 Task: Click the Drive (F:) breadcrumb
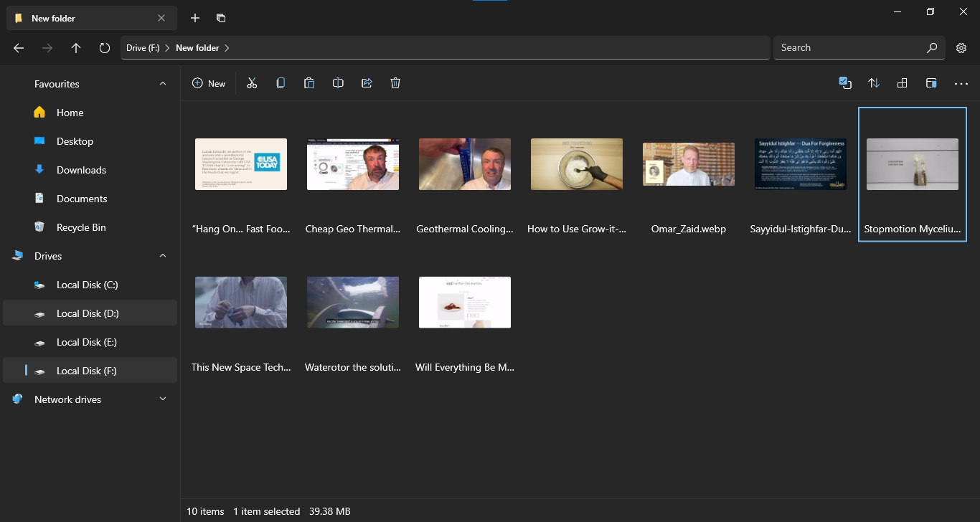point(143,48)
